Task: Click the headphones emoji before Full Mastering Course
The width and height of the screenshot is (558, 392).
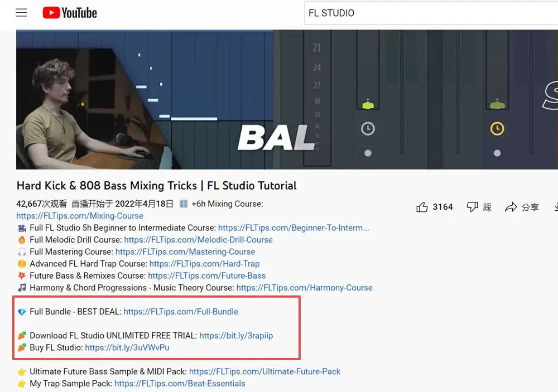Action: point(22,252)
